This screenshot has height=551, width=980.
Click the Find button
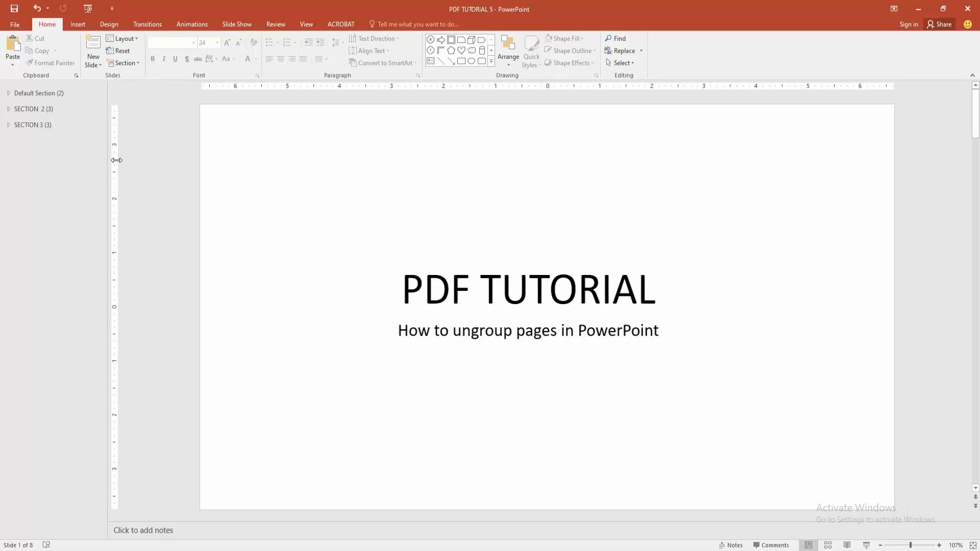616,38
